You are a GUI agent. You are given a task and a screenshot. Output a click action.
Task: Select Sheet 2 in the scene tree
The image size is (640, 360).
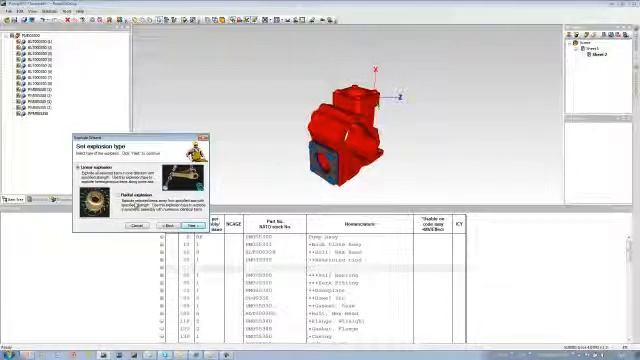coord(600,54)
